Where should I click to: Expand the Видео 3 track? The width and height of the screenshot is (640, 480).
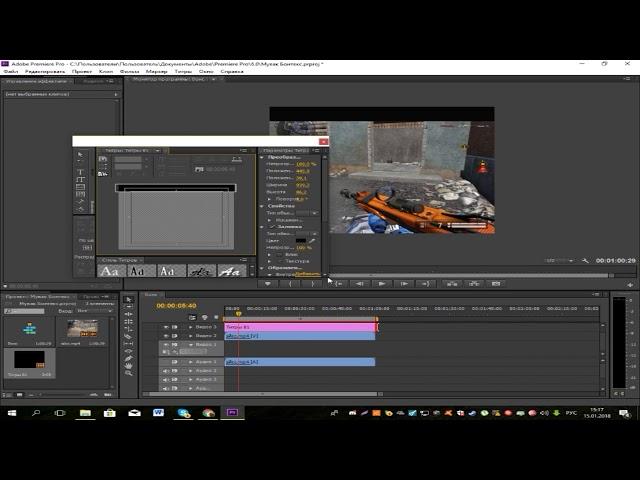[191, 327]
